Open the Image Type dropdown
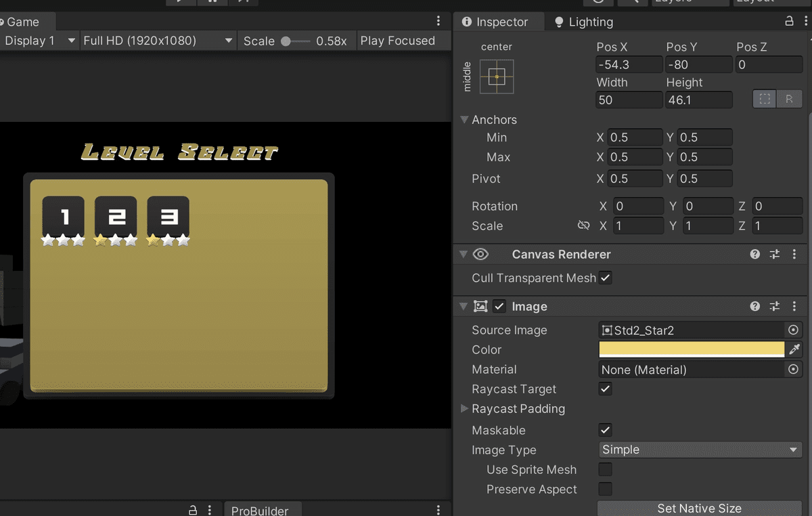 coord(700,450)
